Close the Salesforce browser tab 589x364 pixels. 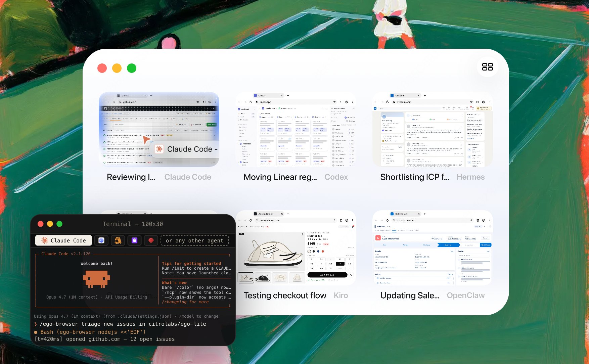[x=418, y=214]
